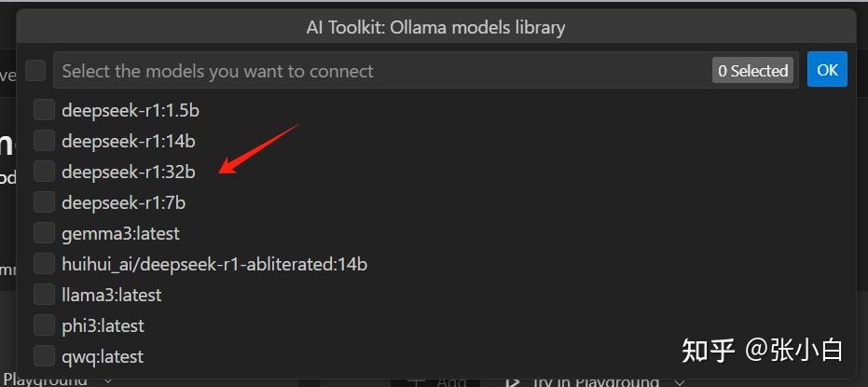Click the Try in Playground play icon
This screenshot has width=868, height=387.
(512, 381)
